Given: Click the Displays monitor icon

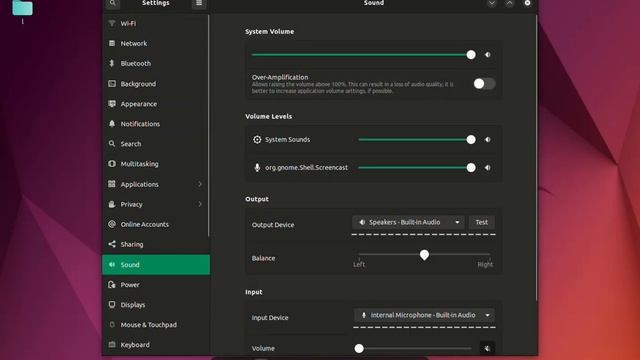Looking at the screenshot, I should [112, 304].
